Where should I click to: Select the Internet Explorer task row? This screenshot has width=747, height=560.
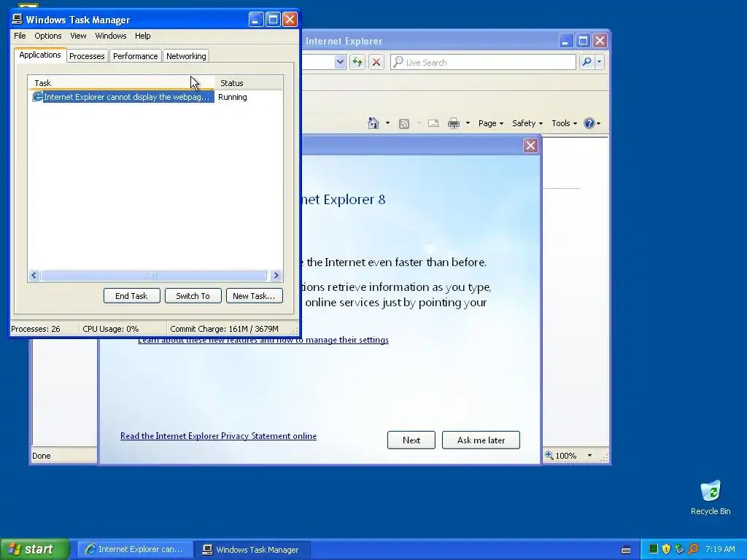(123, 97)
